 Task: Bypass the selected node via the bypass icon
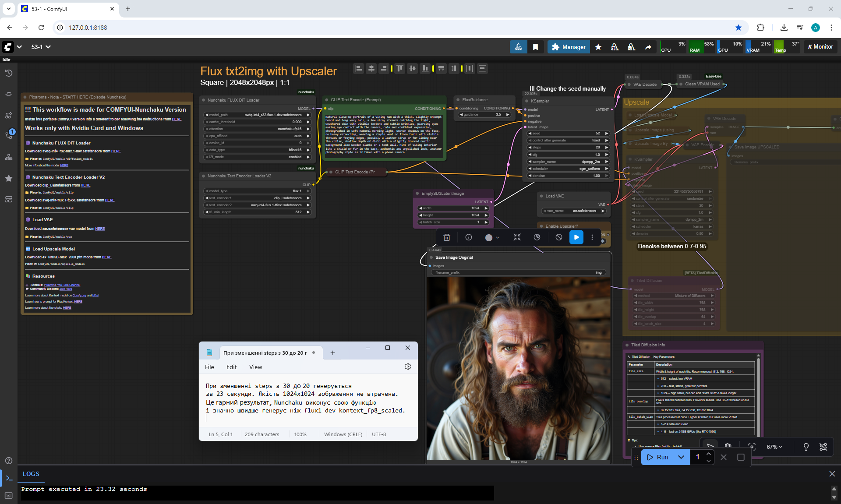(x=558, y=237)
